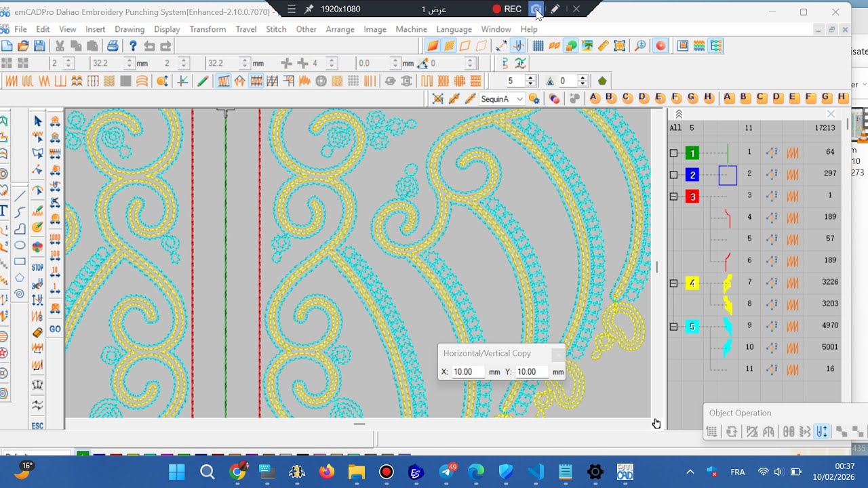Close the object list panel

tap(831, 114)
